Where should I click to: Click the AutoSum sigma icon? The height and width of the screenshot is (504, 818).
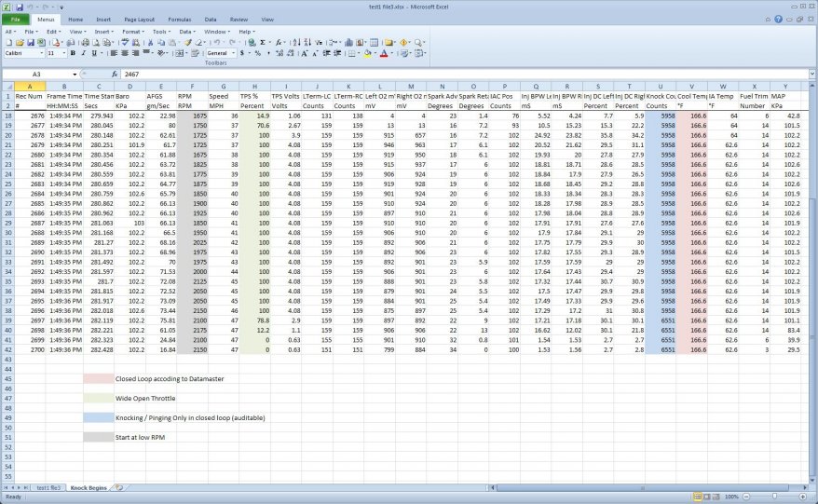(263, 43)
